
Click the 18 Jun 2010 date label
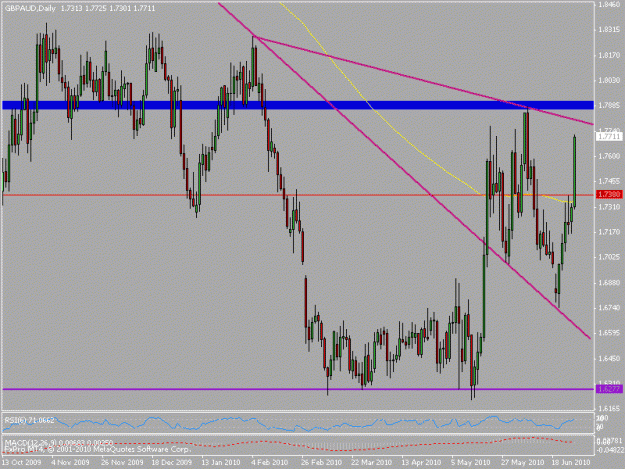(x=571, y=463)
